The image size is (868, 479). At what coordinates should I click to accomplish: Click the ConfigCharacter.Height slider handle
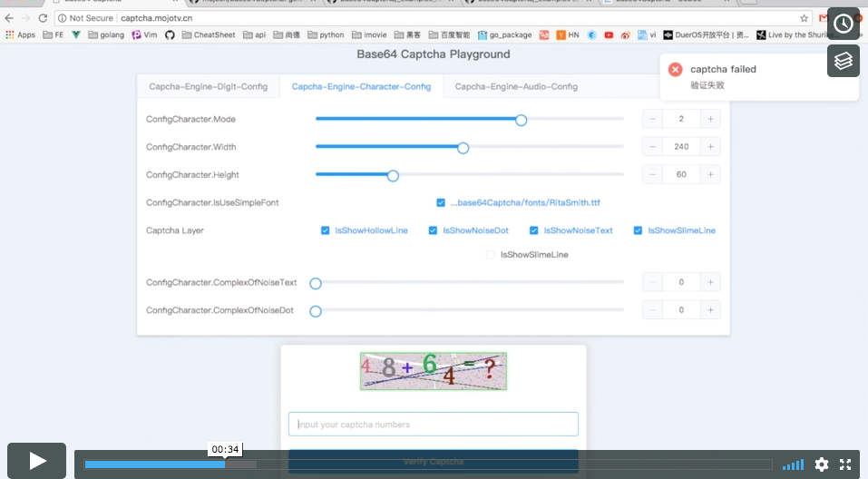[x=393, y=175]
